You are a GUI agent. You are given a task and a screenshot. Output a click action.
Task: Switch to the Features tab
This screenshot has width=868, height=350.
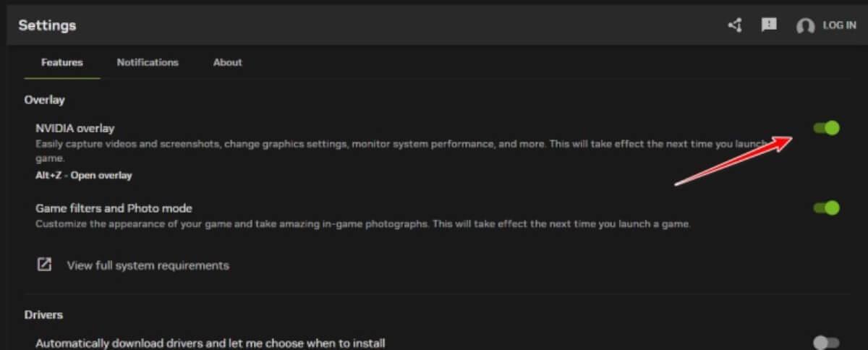coord(62,62)
